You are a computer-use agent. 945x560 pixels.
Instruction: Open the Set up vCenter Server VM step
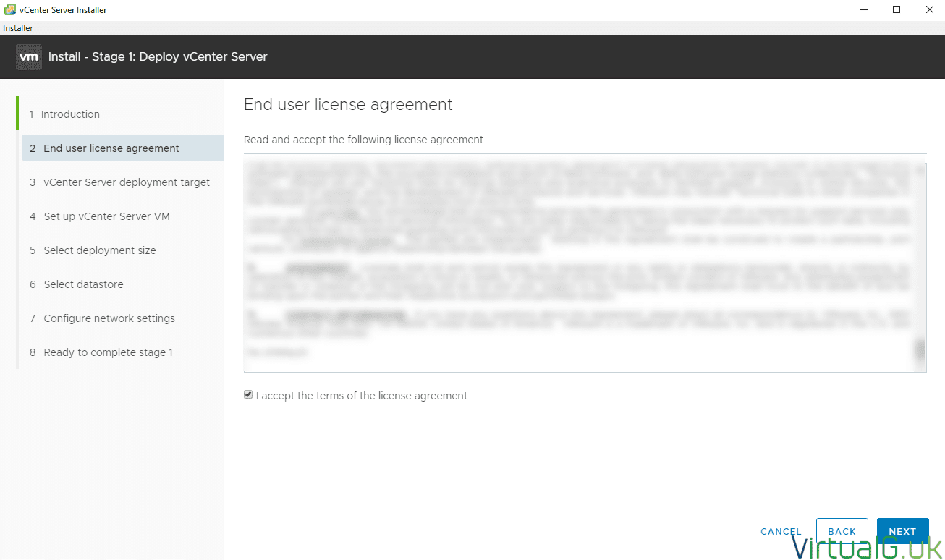click(x=122, y=216)
